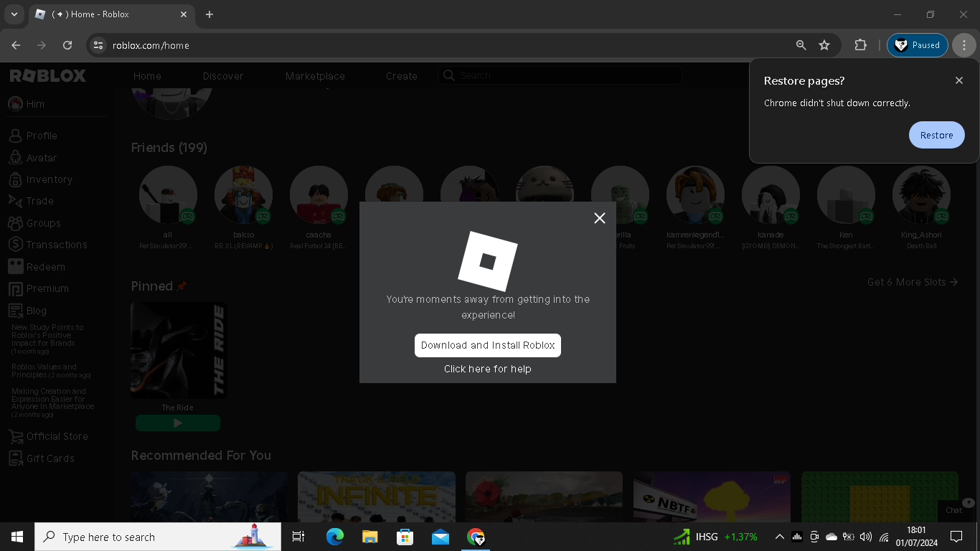This screenshot has width=980, height=551.
Task: Open New Study Points blog post
Action: (47, 339)
